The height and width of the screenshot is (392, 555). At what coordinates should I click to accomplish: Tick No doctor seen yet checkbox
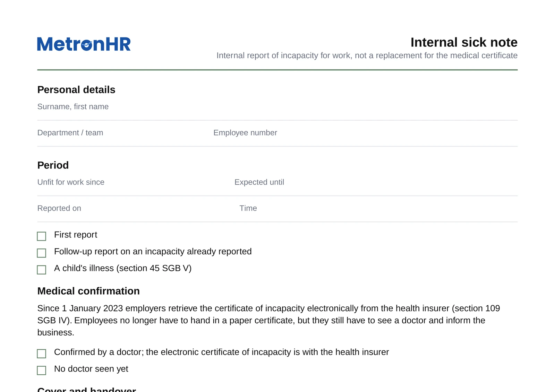tap(42, 370)
